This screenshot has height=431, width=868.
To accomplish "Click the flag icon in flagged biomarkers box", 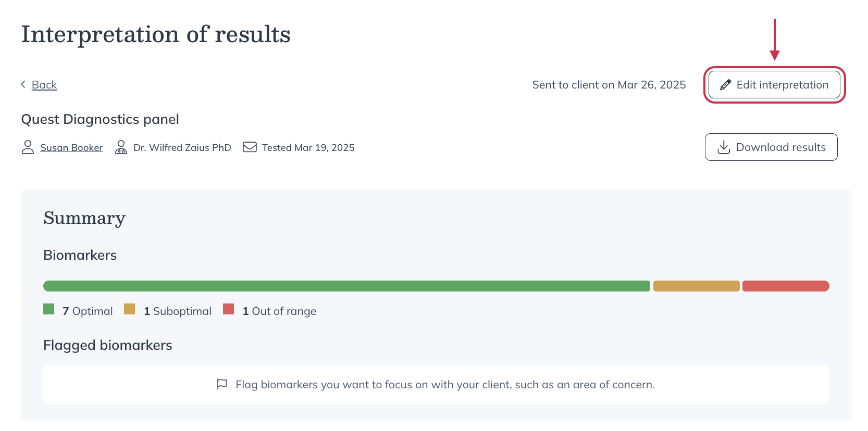I will point(222,384).
